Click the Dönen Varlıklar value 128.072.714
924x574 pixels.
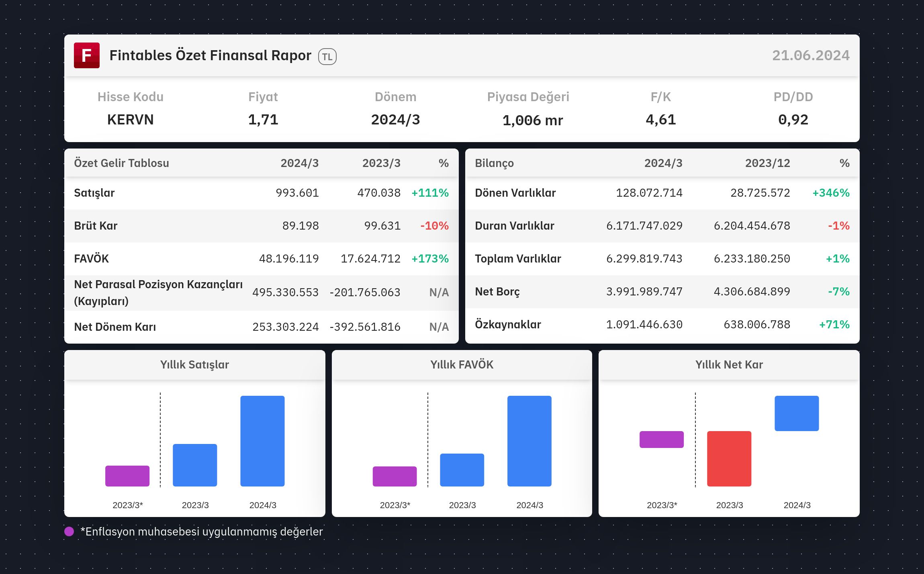tap(649, 193)
